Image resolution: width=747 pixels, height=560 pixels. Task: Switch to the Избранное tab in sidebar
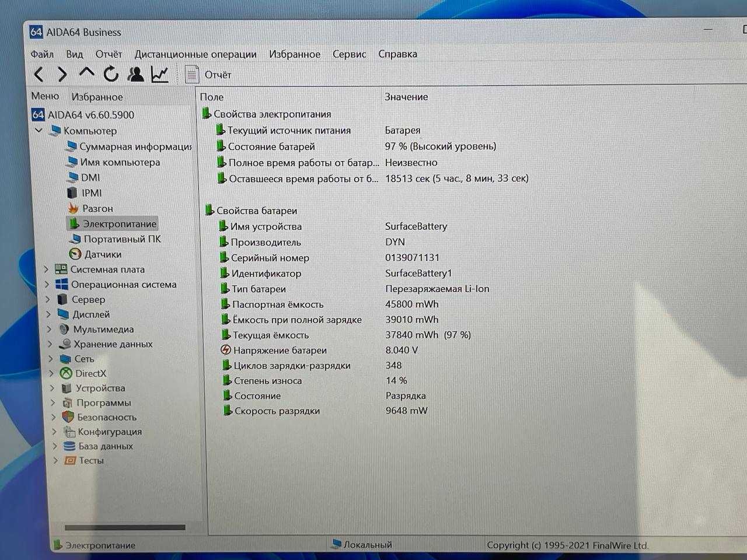click(97, 97)
